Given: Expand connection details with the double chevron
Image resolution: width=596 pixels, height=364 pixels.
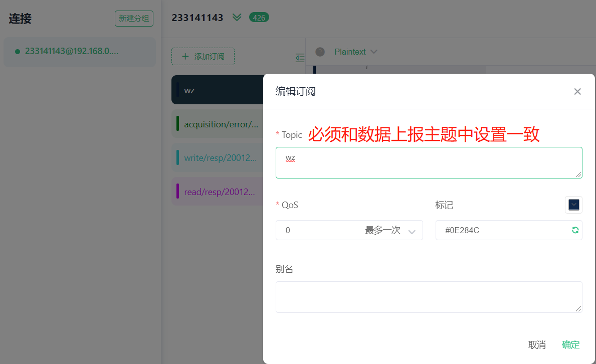Looking at the screenshot, I should [237, 18].
